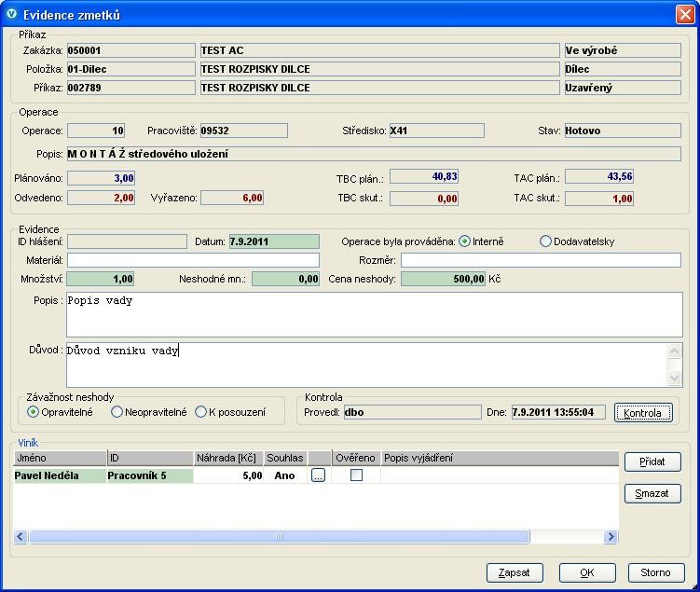Click the Cena neshody field with 500,00

click(x=443, y=279)
